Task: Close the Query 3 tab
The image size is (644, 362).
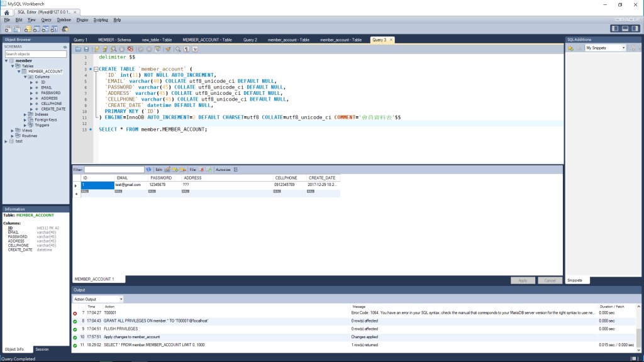Action: point(391,40)
